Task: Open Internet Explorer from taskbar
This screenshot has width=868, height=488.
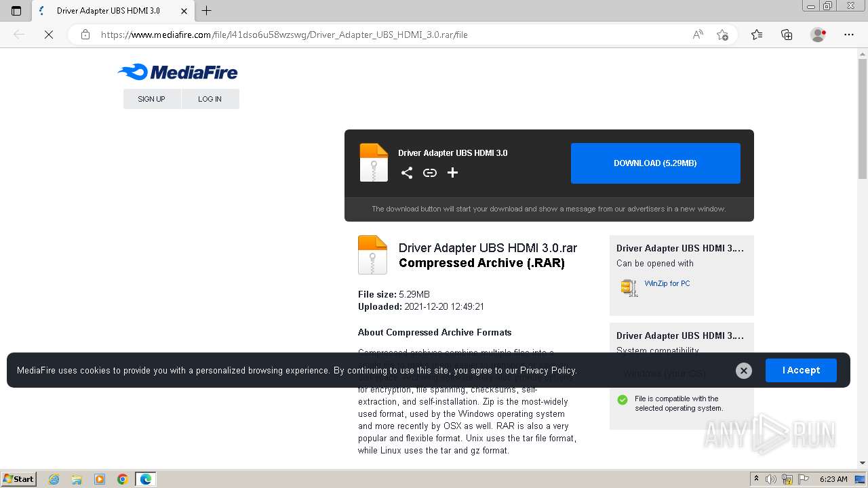Action: pos(54,479)
